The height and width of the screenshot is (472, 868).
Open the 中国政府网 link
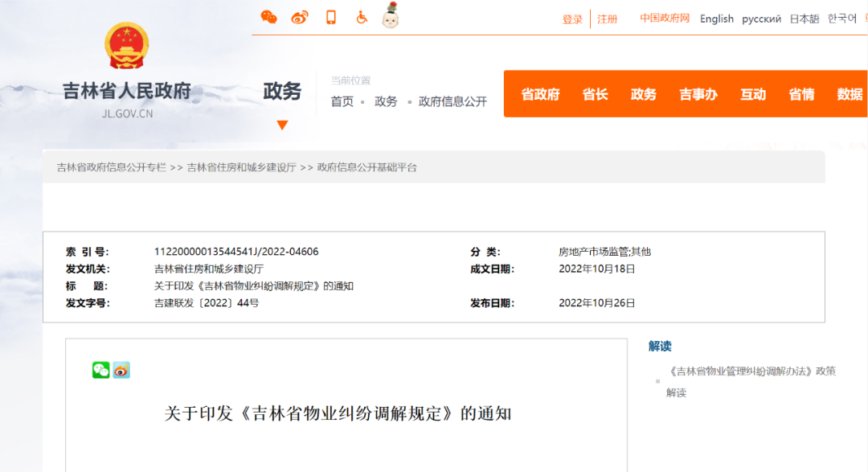[665, 18]
